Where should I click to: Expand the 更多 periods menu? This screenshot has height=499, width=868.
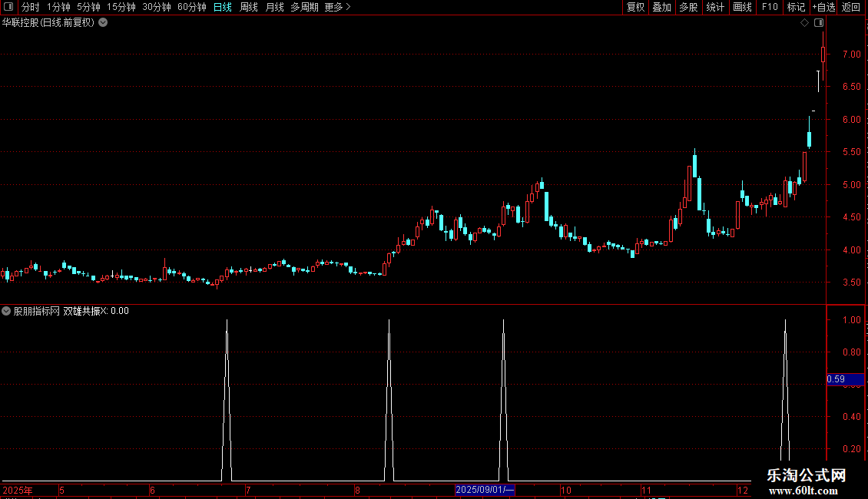[337, 7]
